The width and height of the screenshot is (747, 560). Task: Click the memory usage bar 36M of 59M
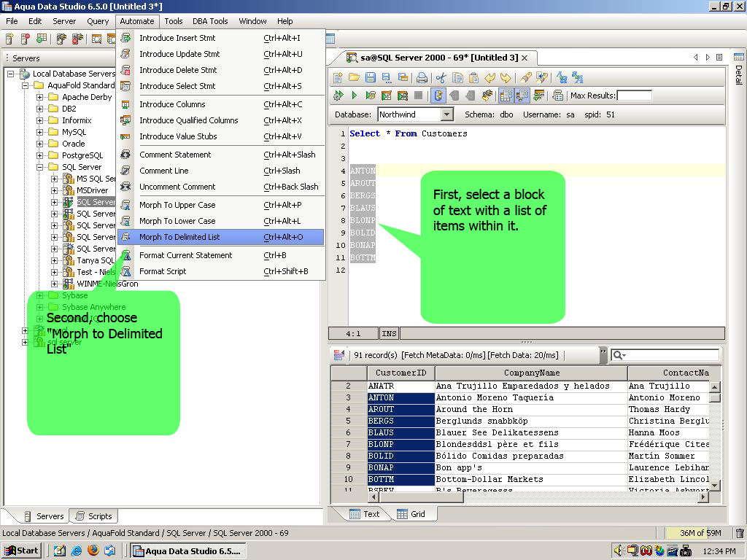click(x=700, y=533)
